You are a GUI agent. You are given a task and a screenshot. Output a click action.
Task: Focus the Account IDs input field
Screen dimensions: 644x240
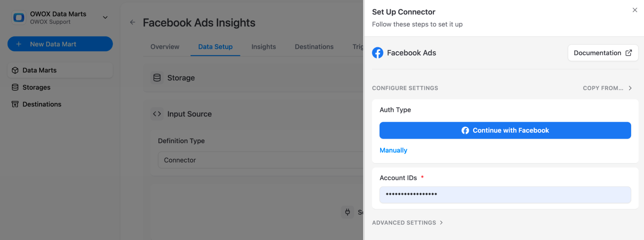coord(505,195)
